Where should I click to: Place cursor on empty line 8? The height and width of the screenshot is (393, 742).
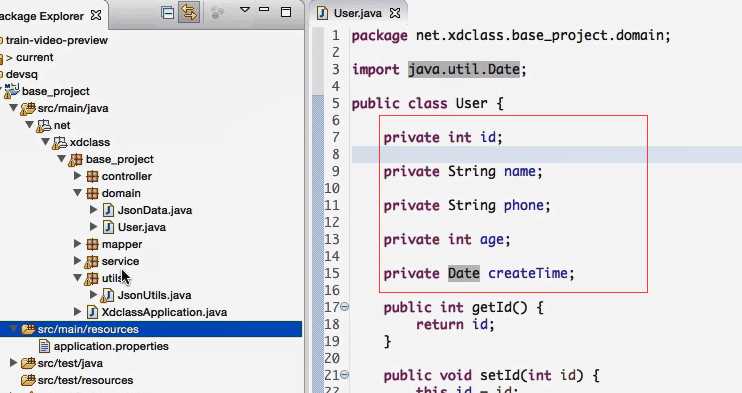click(x=547, y=154)
